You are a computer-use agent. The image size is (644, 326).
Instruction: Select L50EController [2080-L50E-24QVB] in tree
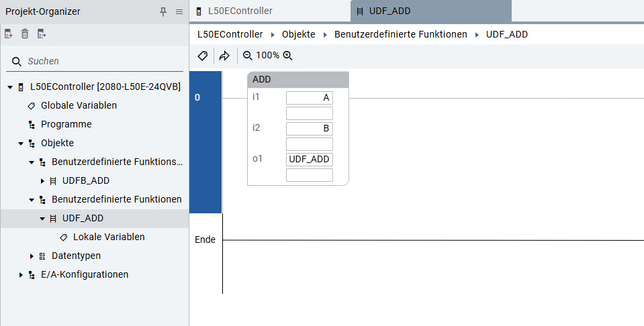click(105, 87)
